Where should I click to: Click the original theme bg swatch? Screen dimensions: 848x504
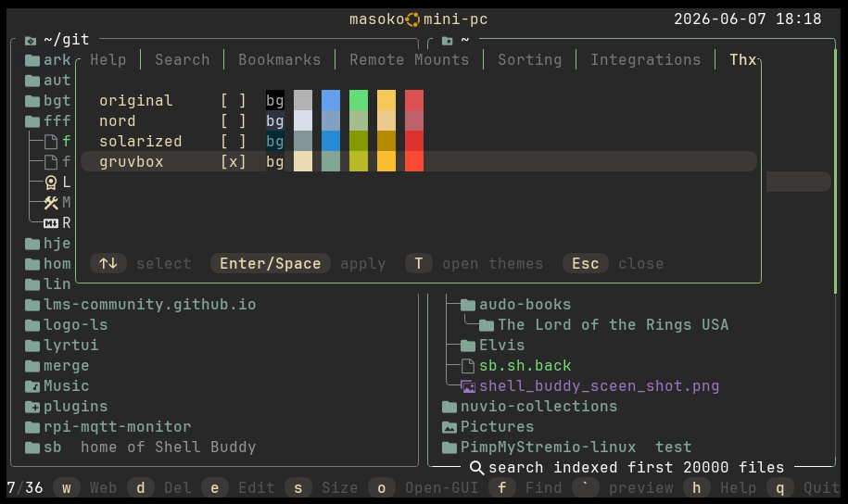(x=274, y=101)
